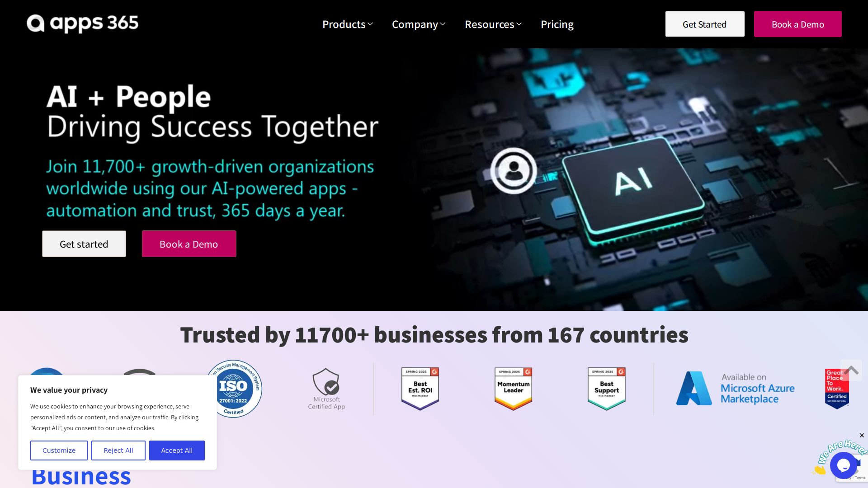868x488 pixels.
Task: Click the Microsoft Certified App shield icon
Action: click(x=326, y=382)
